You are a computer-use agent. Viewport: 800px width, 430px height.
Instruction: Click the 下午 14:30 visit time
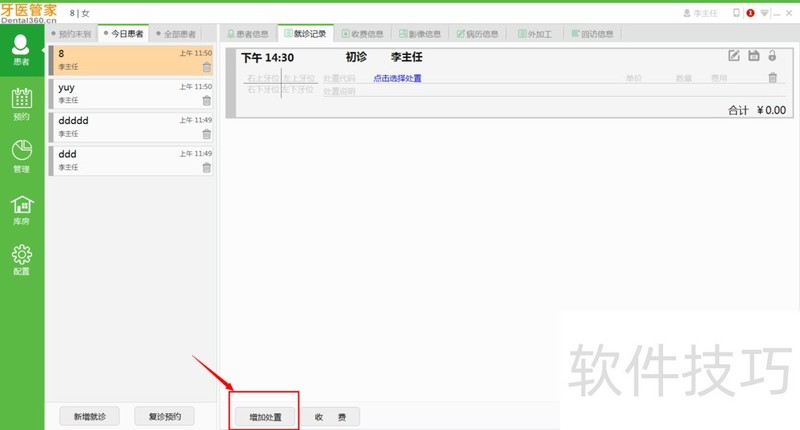pyautogui.click(x=267, y=58)
